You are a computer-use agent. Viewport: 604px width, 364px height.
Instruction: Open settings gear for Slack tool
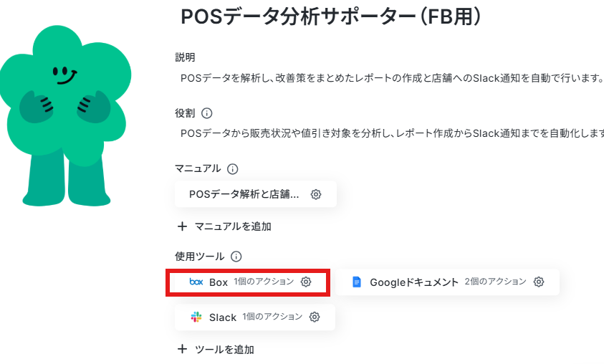(315, 317)
